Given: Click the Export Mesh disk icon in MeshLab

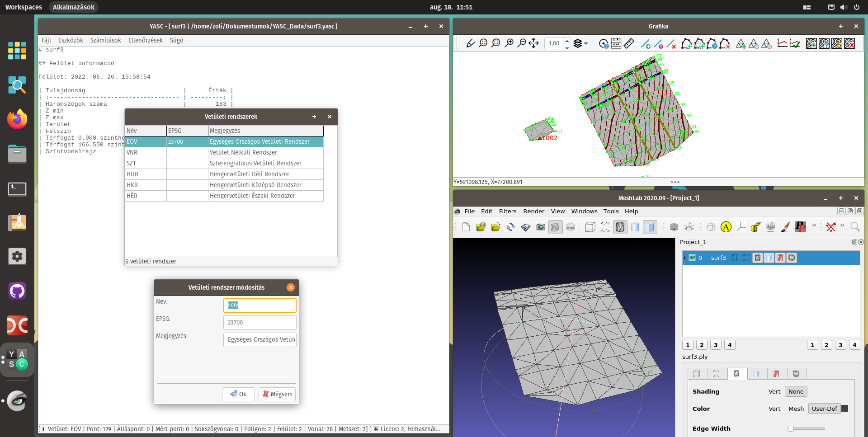Looking at the screenshot, I should 526,227.
